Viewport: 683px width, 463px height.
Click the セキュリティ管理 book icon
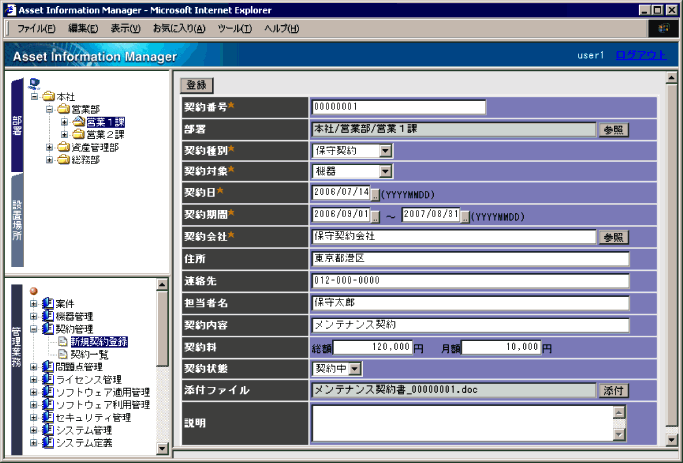click(x=48, y=418)
